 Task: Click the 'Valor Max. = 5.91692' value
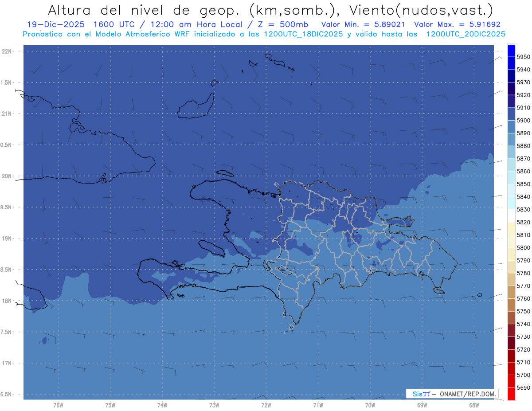pyautogui.click(x=457, y=25)
